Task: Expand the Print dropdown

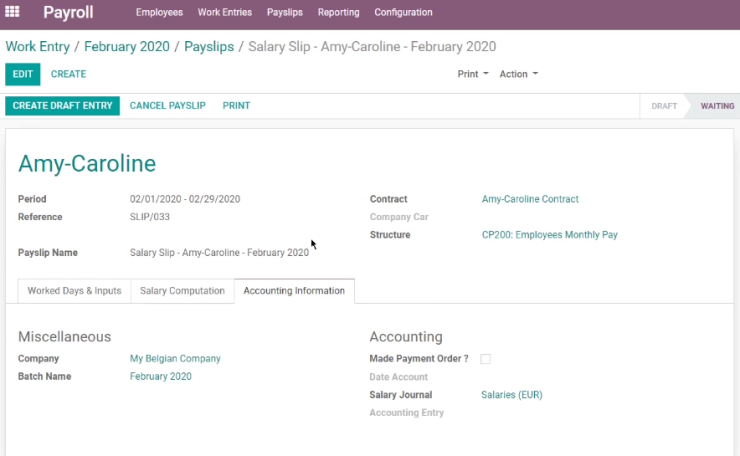Action: click(473, 74)
